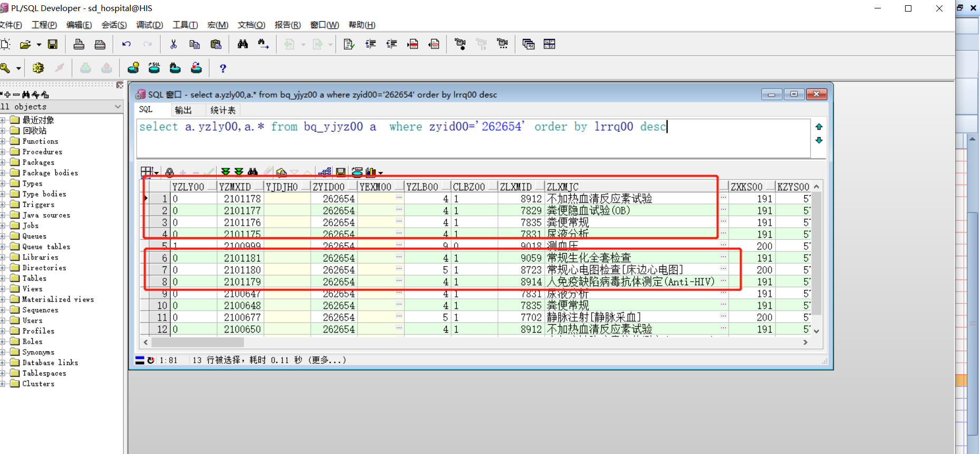Open the 编辑(E) menu
This screenshot has height=454, width=980.
click(79, 25)
